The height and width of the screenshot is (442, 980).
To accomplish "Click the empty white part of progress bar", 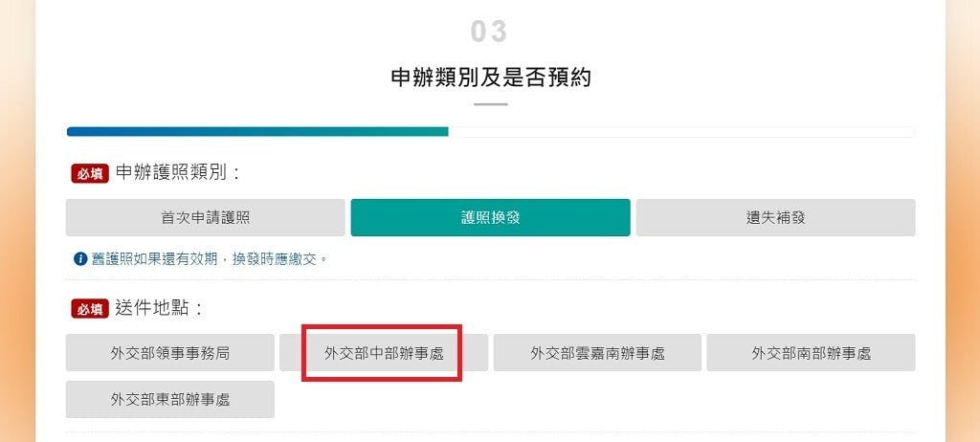I will [x=681, y=132].
